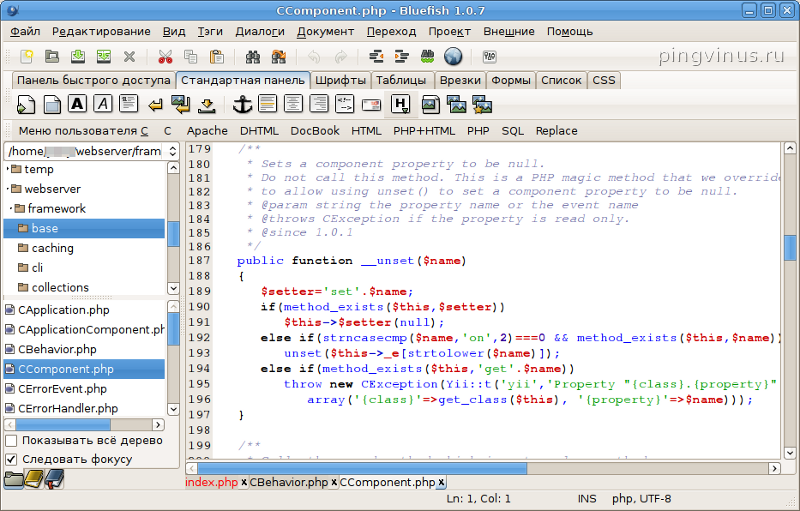This screenshot has width=800, height=511.
Task: Insert QuickStart with the document-arrow icon
Action: (x=26, y=105)
